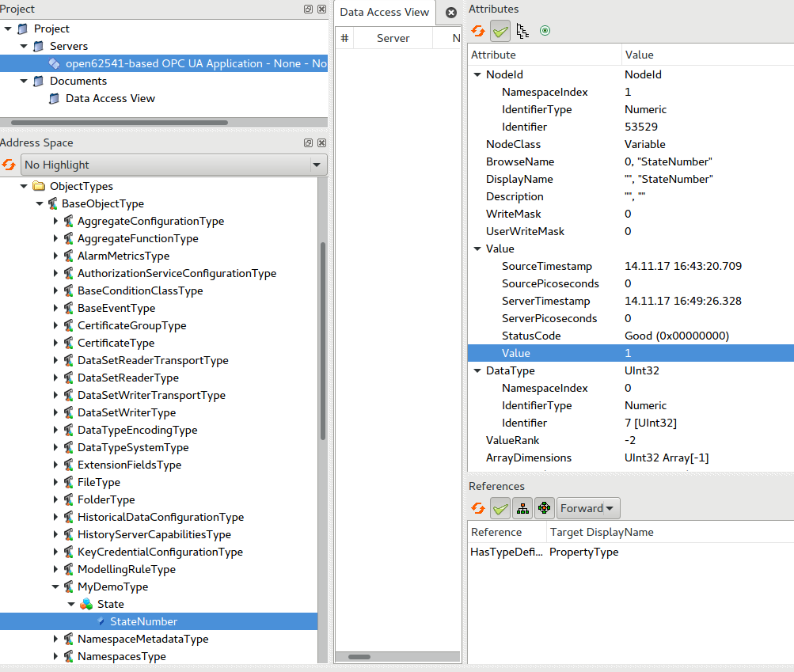Screen dimensions: 794x672
Task: Collapse the MyDemoType tree node
Action: [55, 587]
